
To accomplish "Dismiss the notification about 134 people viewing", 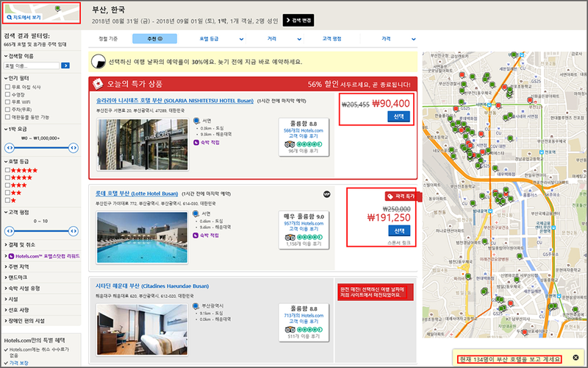I will 575,358.
